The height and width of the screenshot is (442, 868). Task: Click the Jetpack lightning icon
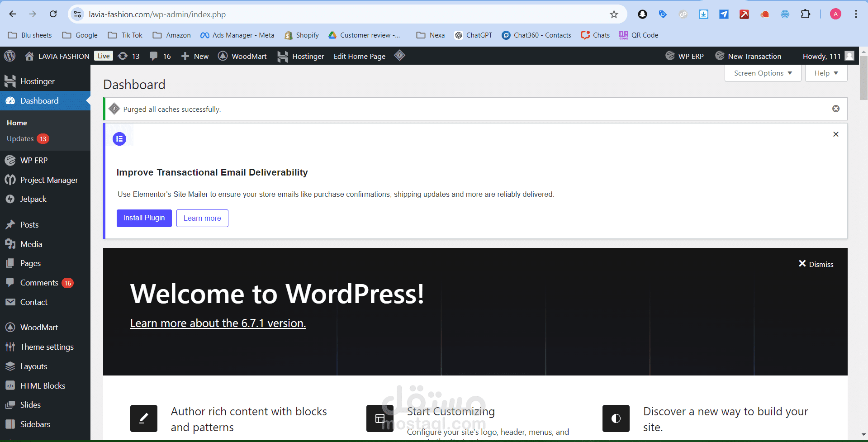pos(10,199)
